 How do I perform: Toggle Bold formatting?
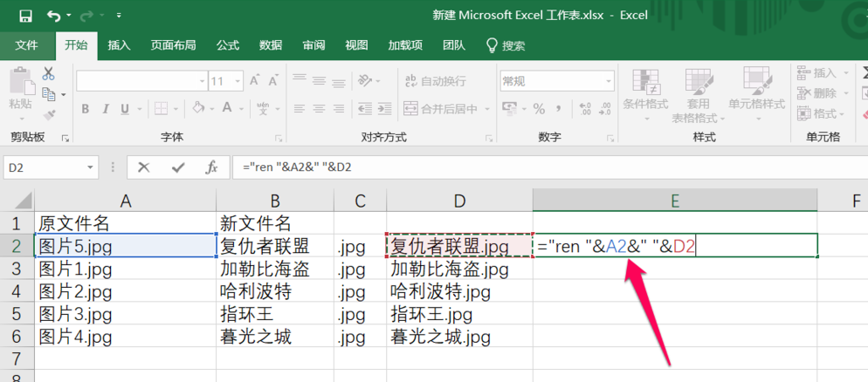[x=86, y=109]
